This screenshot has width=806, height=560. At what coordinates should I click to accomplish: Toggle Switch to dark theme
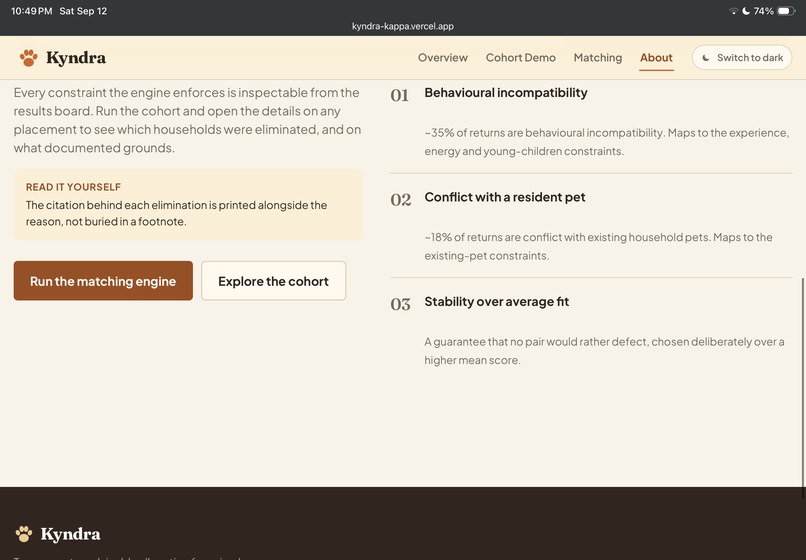pos(742,58)
